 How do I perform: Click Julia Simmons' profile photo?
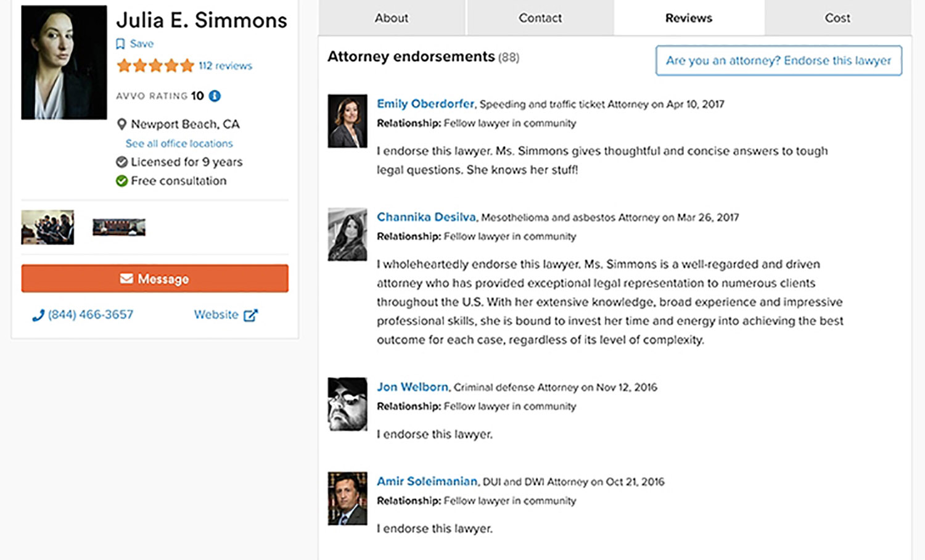point(64,62)
